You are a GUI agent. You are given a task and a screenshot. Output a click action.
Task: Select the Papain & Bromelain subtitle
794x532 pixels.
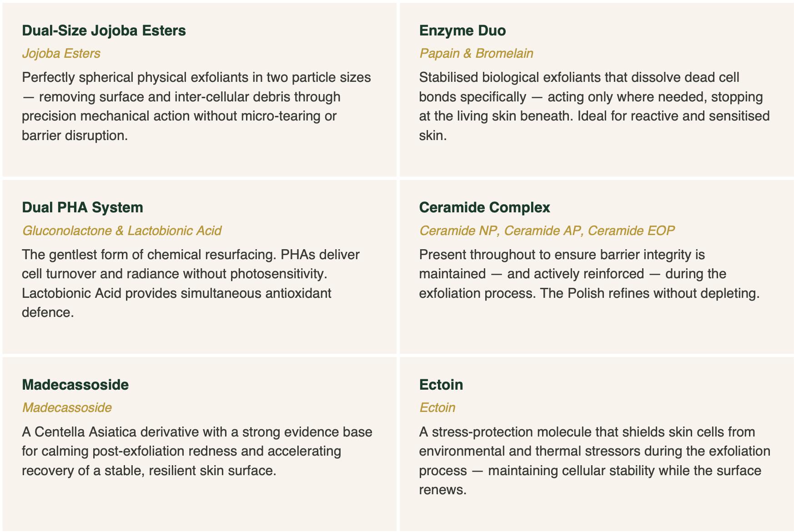pyautogui.click(x=476, y=54)
